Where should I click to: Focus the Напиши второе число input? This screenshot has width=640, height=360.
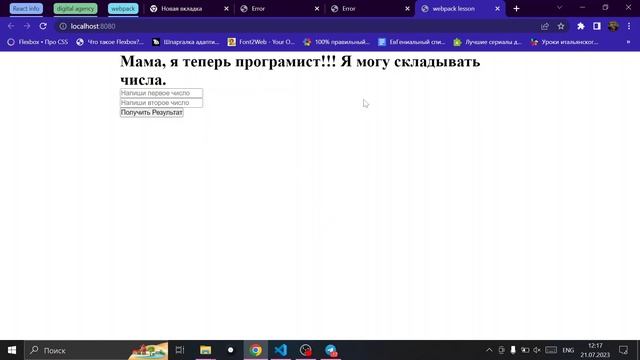point(161,103)
